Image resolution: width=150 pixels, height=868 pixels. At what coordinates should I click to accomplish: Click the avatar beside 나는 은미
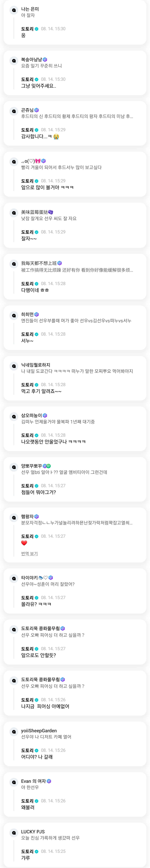point(14,10)
